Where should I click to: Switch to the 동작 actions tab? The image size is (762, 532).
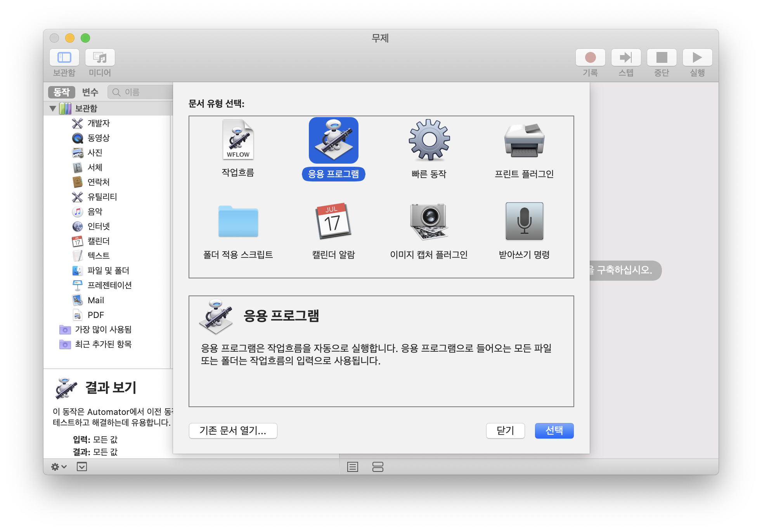pyautogui.click(x=62, y=92)
